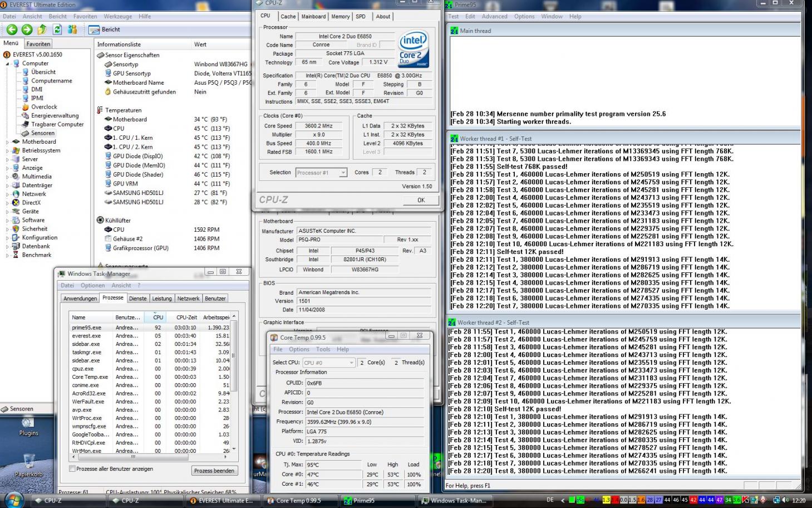
Task: Click Prozess beenden button
Action: [214, 471]
